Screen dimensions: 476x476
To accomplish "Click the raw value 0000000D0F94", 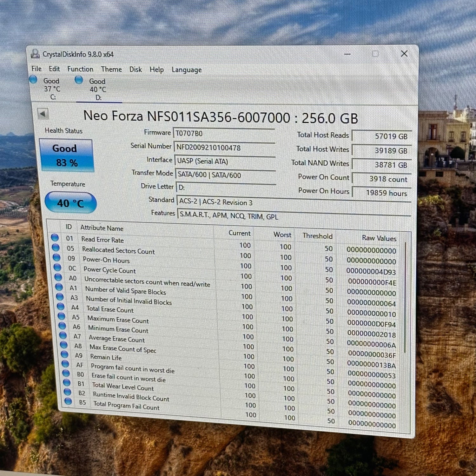I will [x=371, y=324].
